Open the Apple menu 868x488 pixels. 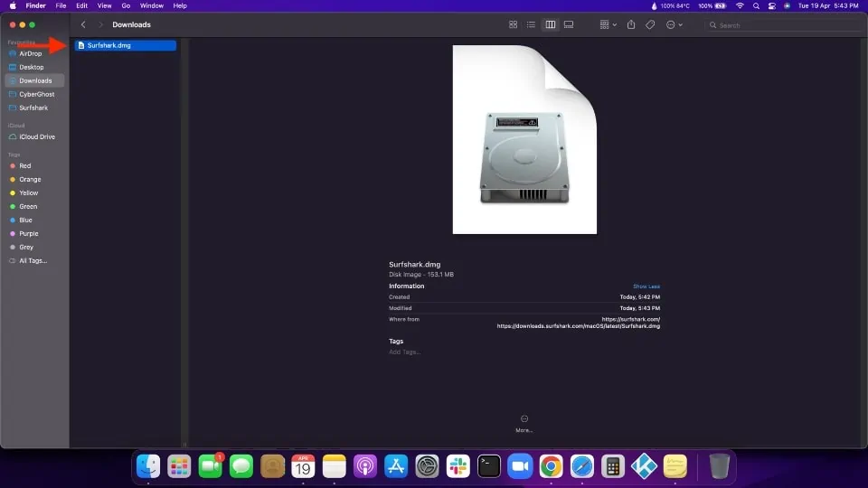(x=12, y=6)
